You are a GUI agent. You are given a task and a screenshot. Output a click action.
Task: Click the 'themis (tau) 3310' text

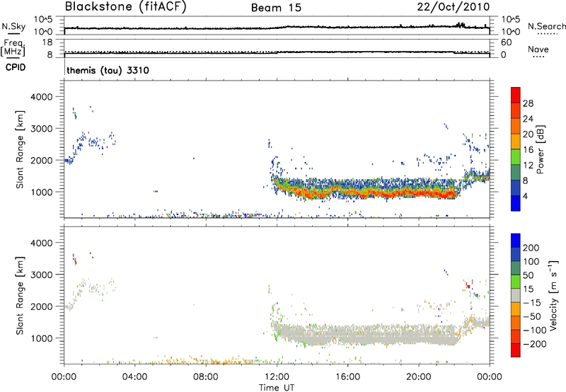tap(108, 70)
